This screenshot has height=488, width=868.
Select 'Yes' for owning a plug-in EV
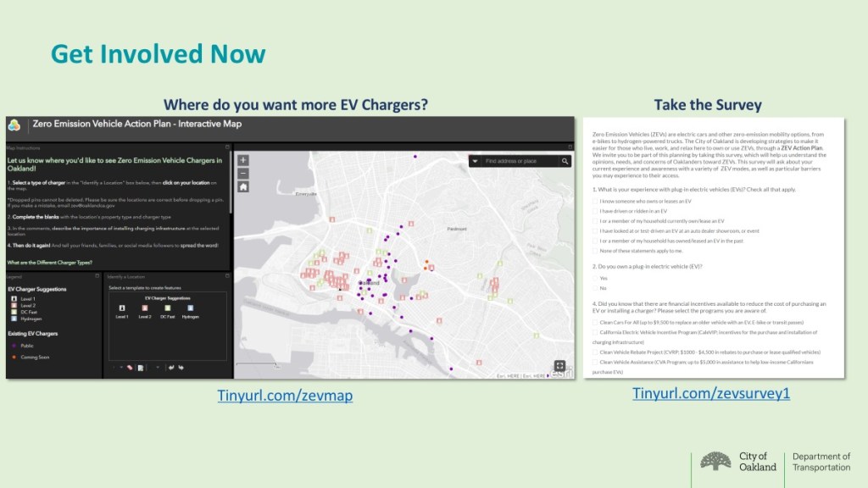pyautogui.click(x=595, y=278)
